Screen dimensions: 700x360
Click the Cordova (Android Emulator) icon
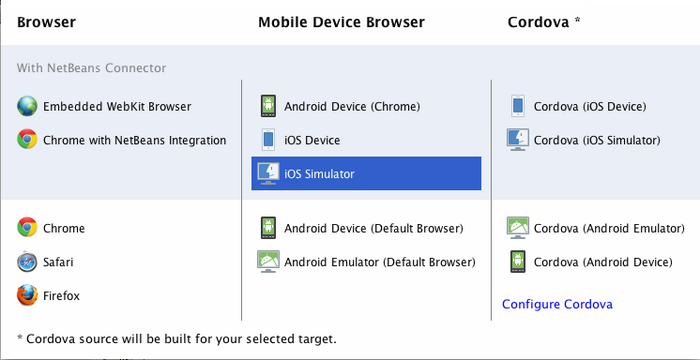click(518, 228)
